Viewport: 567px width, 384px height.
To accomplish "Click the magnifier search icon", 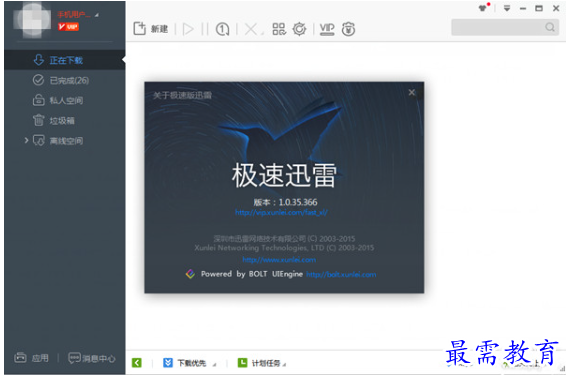I will click(x=550, y=27).
